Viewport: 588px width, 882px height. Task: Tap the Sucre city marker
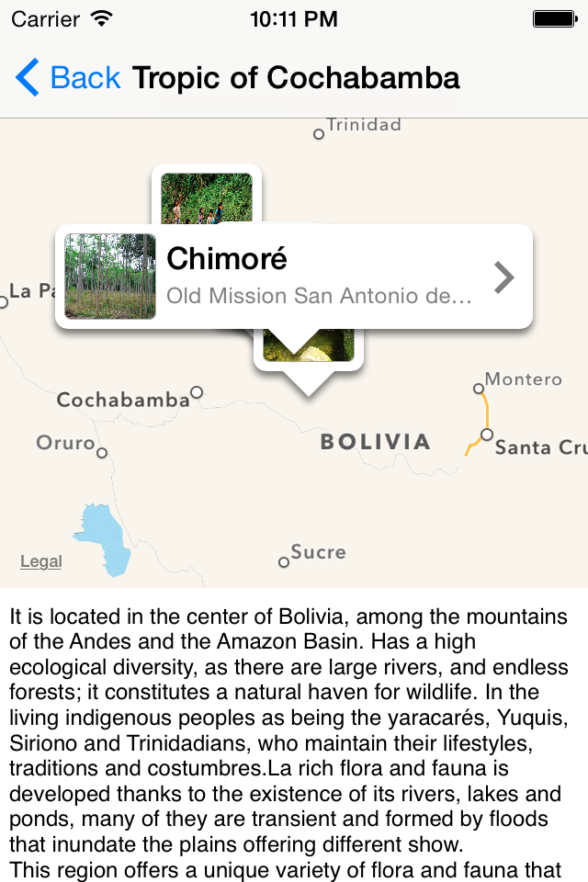284,562
